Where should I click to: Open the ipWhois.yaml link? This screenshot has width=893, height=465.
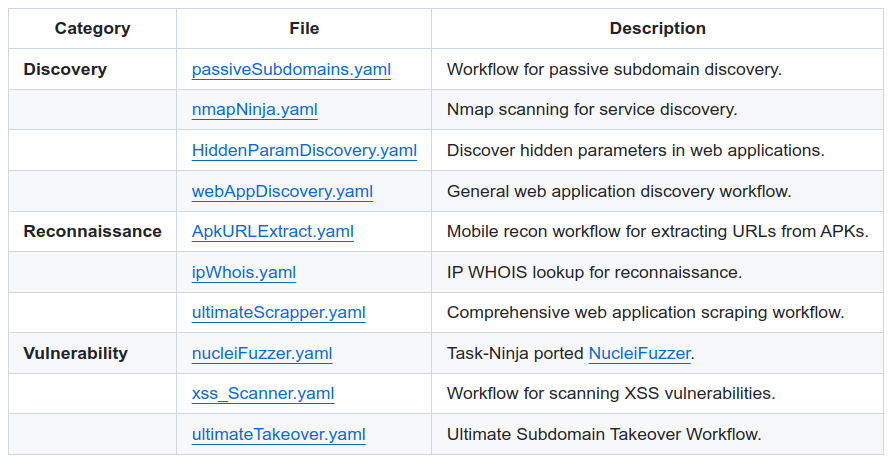tap(244, 272)
